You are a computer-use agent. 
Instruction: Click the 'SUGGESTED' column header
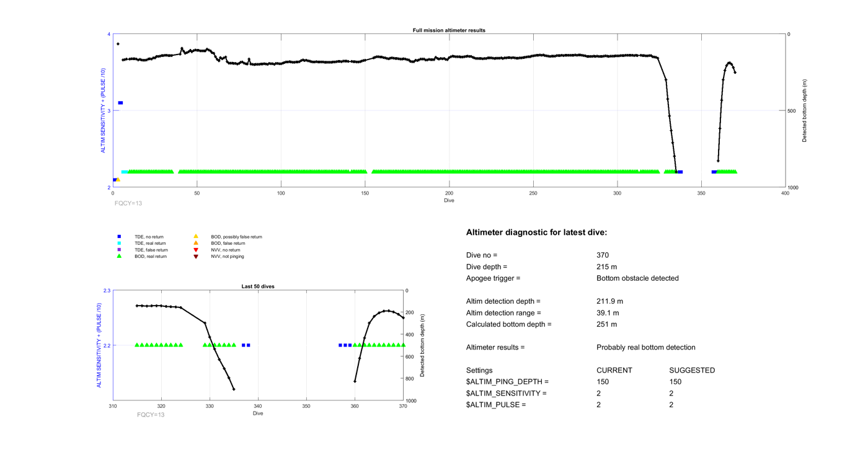click(x=692, y=370)
